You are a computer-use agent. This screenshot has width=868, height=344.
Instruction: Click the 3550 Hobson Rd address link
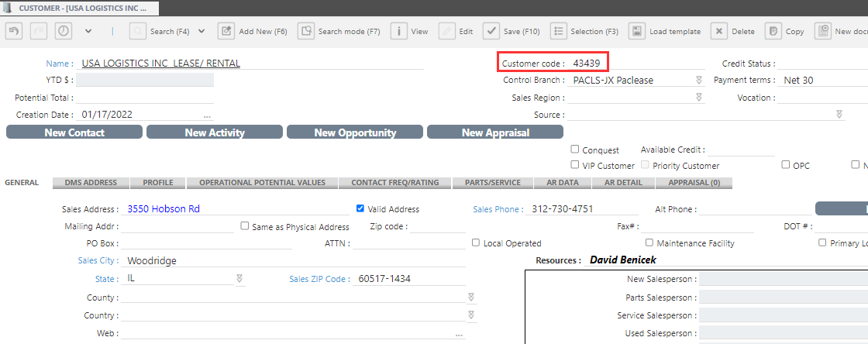(164, 209)
